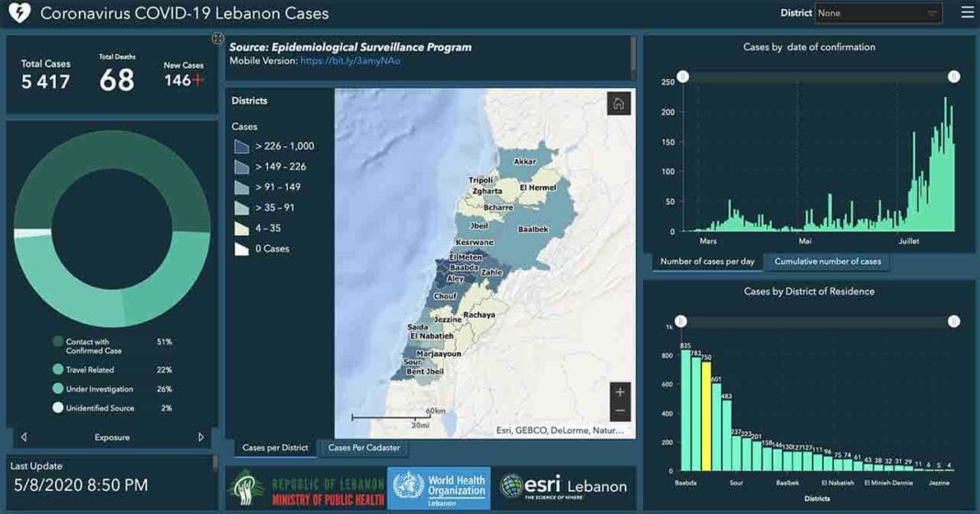Screen dimensions: 980x514
Task: Zoom out on the map
Action: tap(620, 411)
